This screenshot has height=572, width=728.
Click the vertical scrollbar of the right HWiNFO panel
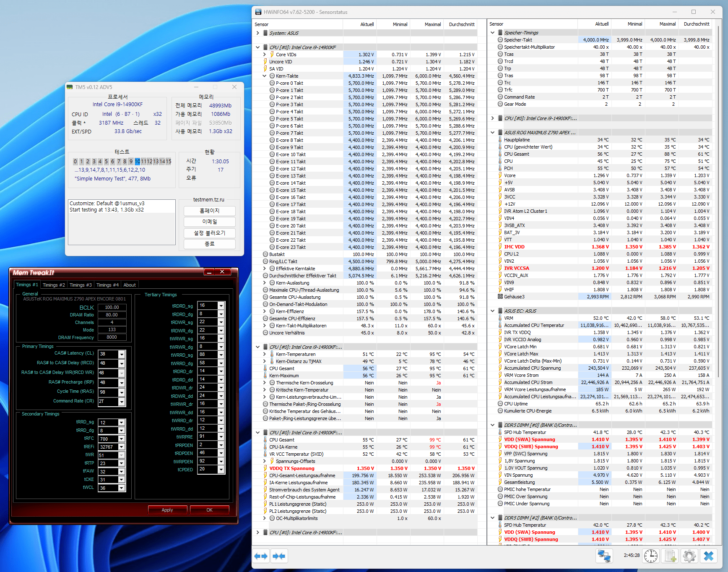[x=718, y=201]
